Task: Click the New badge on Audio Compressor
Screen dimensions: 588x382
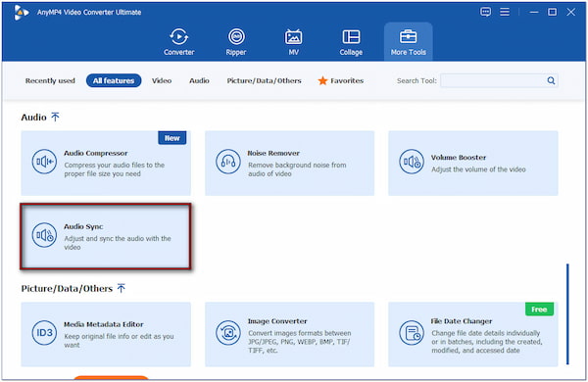Action: (172, 138)
